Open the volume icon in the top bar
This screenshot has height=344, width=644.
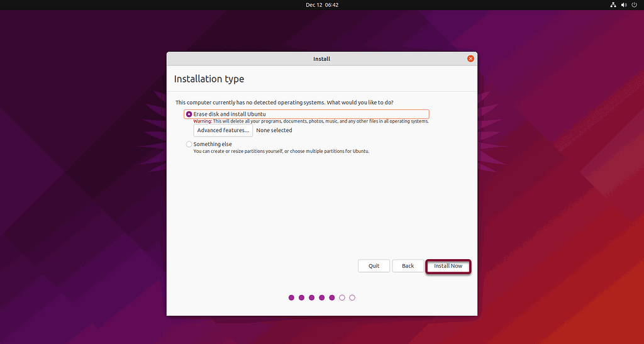pos(624,5)
